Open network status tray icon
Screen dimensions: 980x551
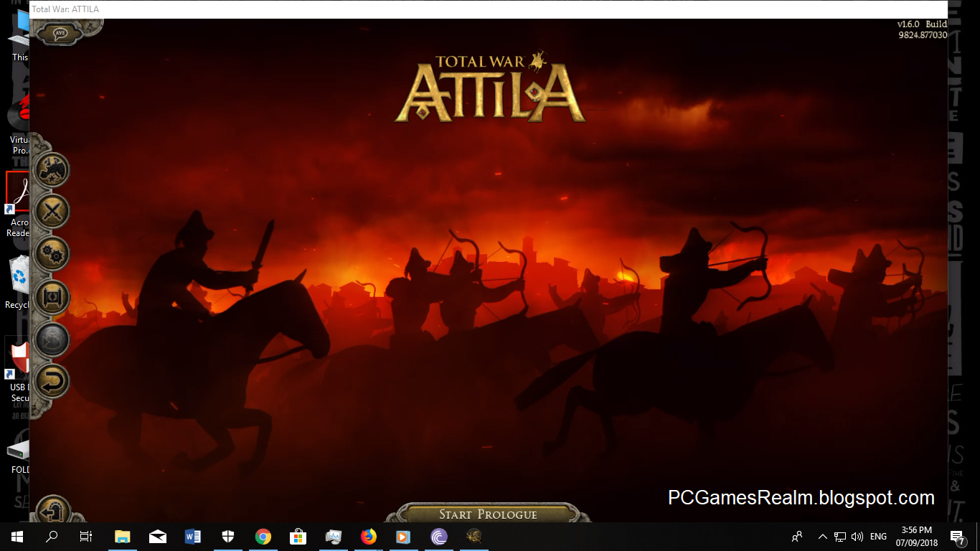point(840,537)
